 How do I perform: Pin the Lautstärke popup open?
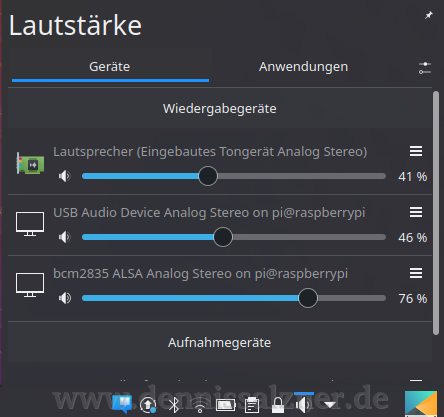click(428, 15)
